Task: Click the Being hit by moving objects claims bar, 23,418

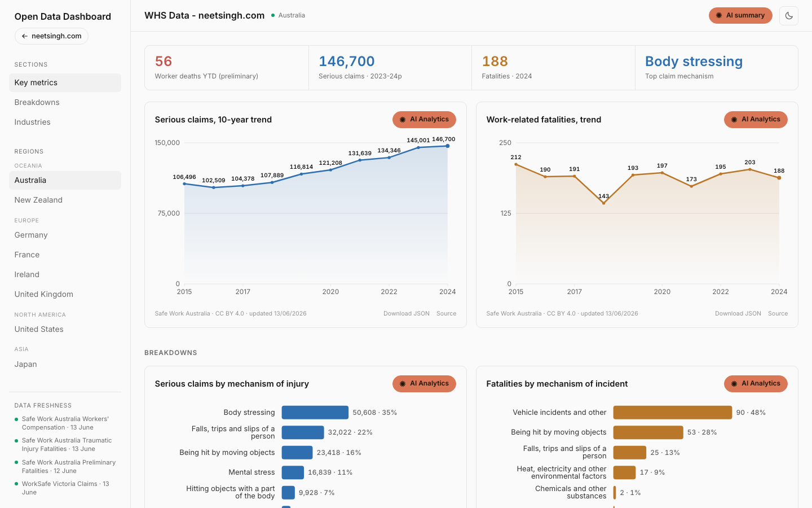Action: coord(297,453)
